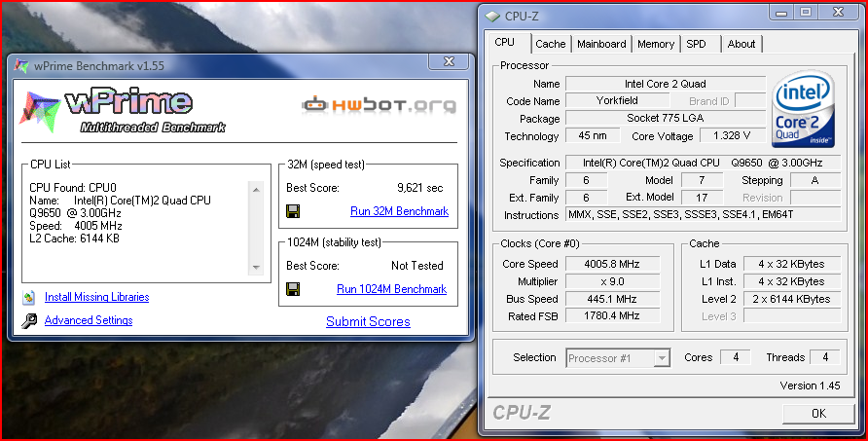Image resolution: width=868 pixels, height=441 pixels.
Task: Run the 32M benchmark
Action: (399, 211)
